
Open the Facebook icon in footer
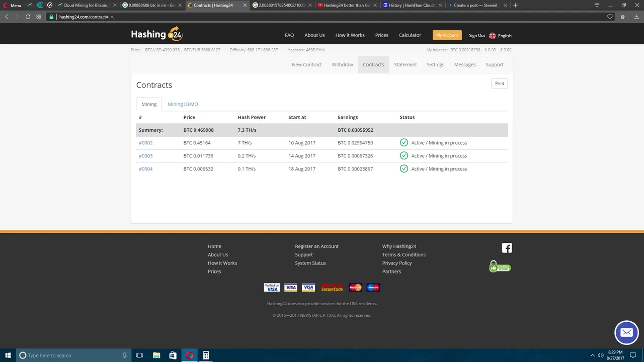(x=507, y=248)
